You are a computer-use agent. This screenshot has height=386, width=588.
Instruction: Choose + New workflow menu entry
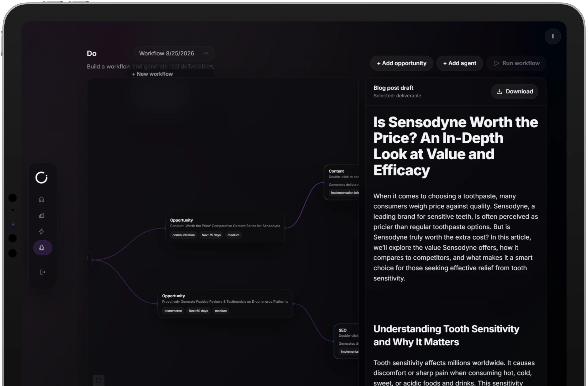(x=152, y=74)
